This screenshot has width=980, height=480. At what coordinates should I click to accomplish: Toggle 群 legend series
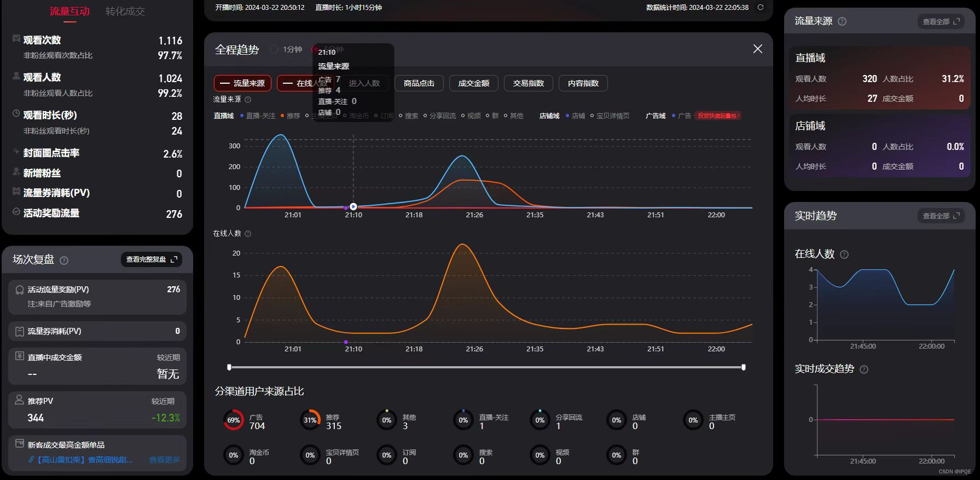coord(492,116)
